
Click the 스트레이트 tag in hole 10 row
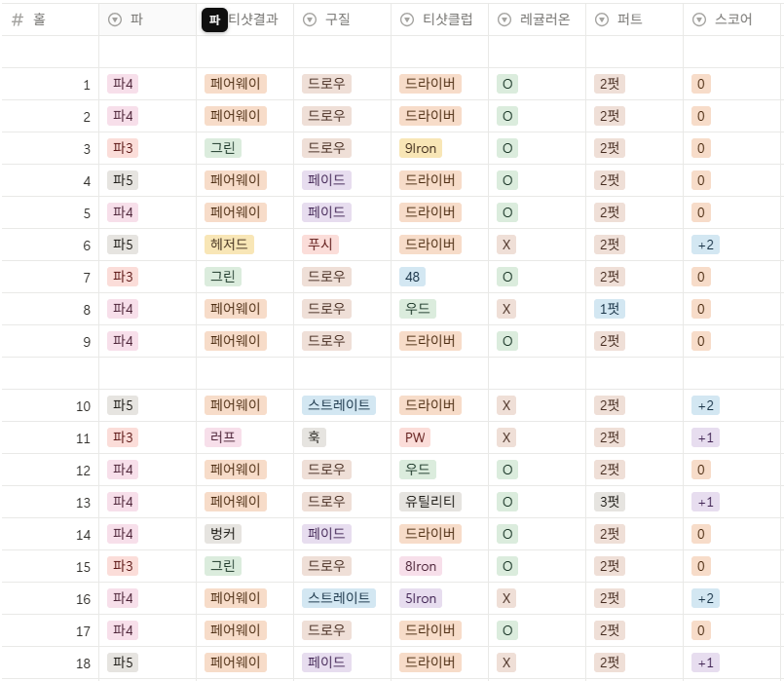(x=339, y=405)
